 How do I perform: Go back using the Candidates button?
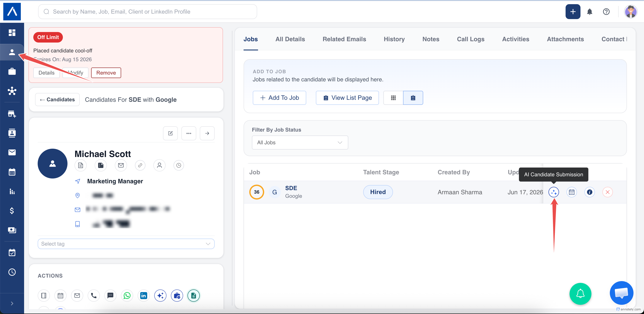57,99
